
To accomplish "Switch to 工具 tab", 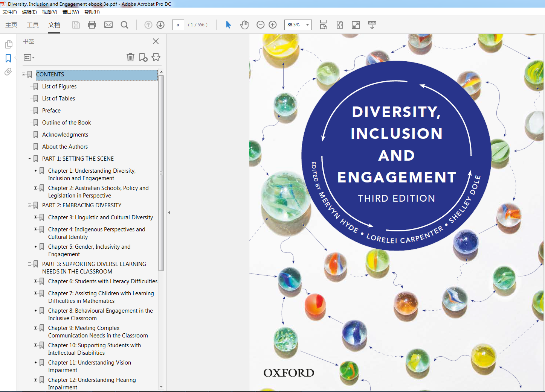I will point(33,25).
